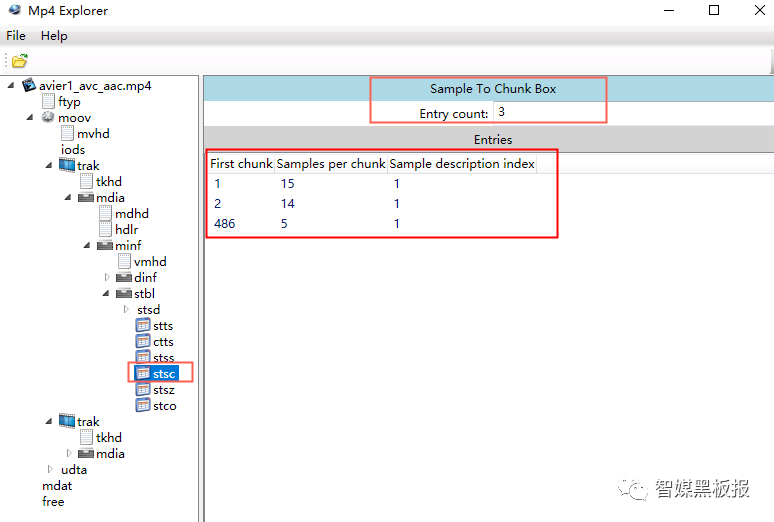Image resolution: width=774 pixels, height=522 pixels.
Task: Click the vmhd page icon
Action: tap(124, 261)
